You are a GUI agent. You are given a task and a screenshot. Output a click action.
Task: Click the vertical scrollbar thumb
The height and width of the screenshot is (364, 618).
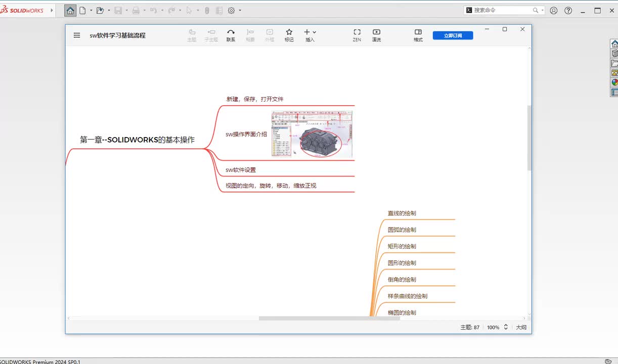(529, 138)
